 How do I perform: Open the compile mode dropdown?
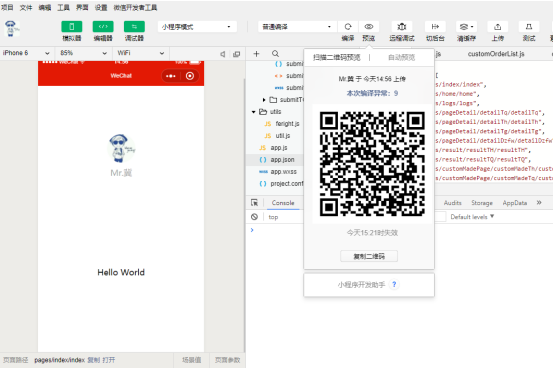coord(297,27)
